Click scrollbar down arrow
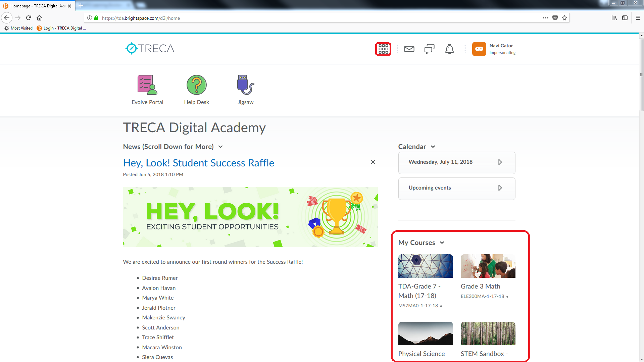Screen dimensions: 644x362 pyautogui.click(x=641, y=359)
